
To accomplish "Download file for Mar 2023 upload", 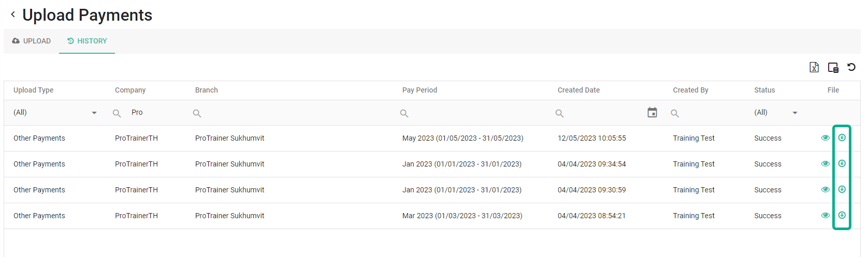I will click(842, 215).
